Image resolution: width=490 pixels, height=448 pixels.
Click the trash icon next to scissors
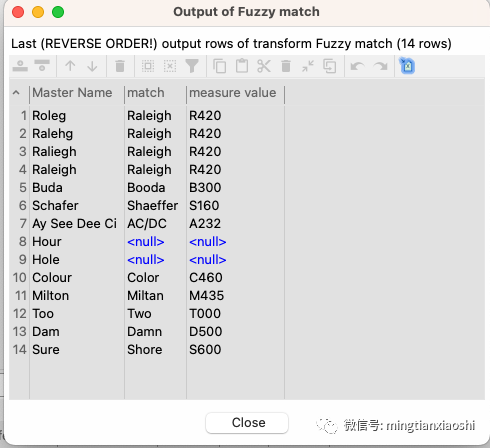point(286,66)
